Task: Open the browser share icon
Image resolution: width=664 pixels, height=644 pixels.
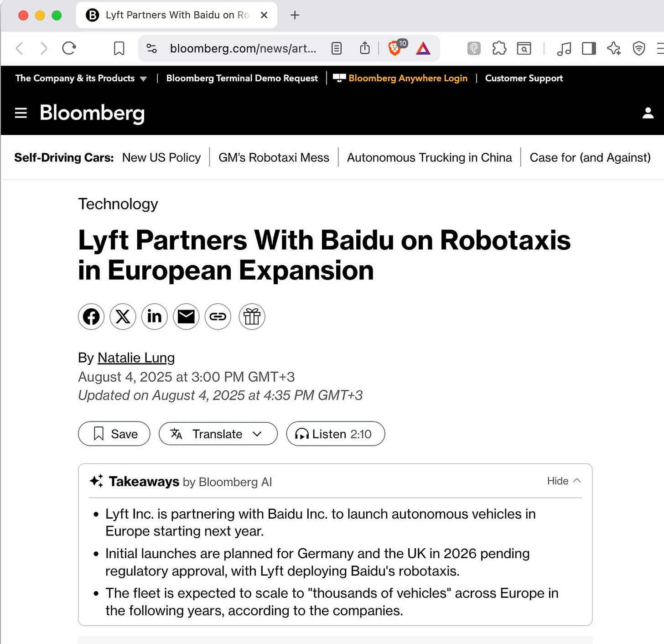Action: (x=365, y=48)
